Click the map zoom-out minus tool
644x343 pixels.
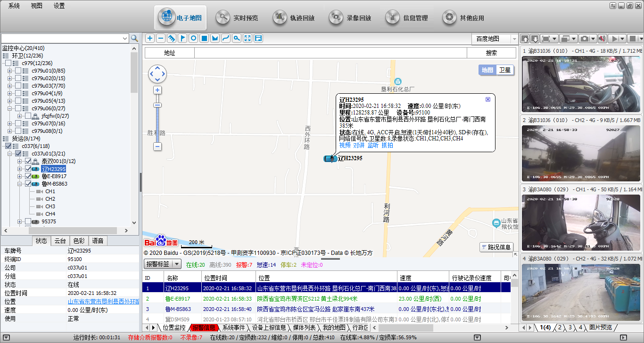[161, 38]
